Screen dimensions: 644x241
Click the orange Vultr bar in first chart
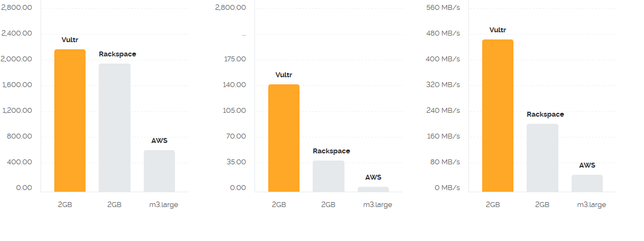click(70, 120)
